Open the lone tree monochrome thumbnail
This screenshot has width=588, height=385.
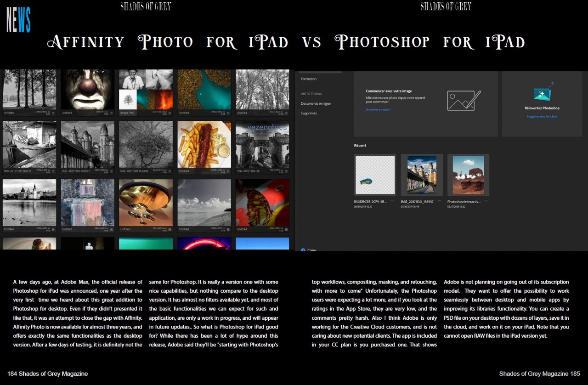coord(146,144)
